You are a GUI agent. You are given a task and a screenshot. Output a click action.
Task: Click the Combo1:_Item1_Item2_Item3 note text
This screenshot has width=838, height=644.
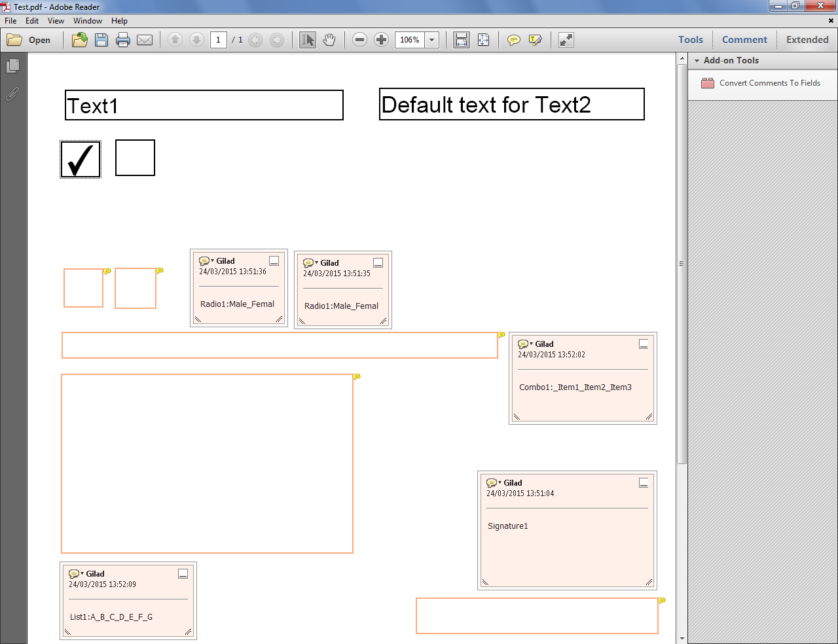click(575, 387)
